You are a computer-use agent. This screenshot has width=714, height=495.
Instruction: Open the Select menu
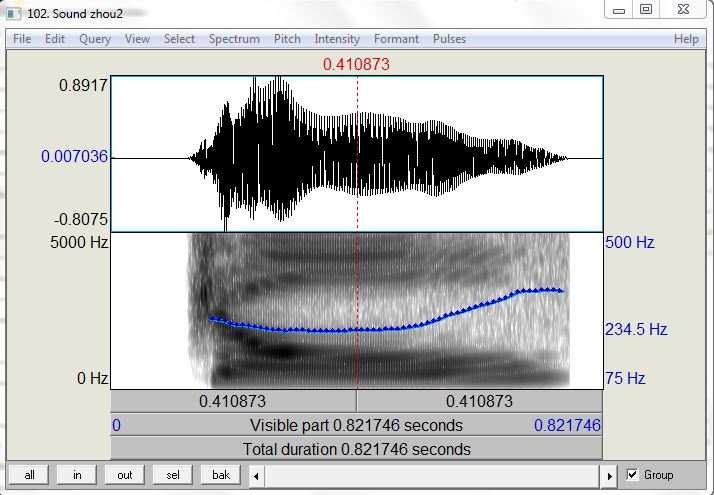179,39
